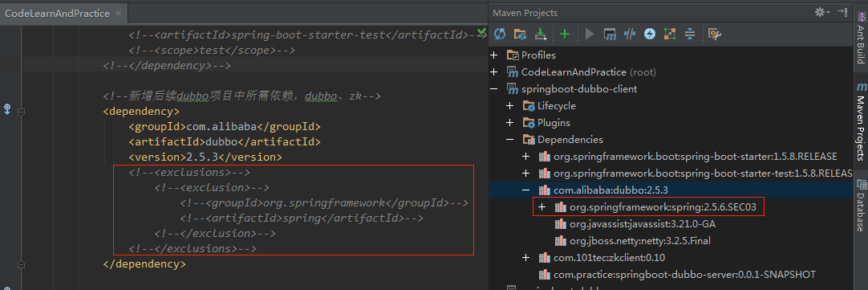The height and width of the screenshot is (290, 868).
Task: Select spring-boot-starter:1.5.8.RELEASE dependency
Action: (x=696, y=157)
